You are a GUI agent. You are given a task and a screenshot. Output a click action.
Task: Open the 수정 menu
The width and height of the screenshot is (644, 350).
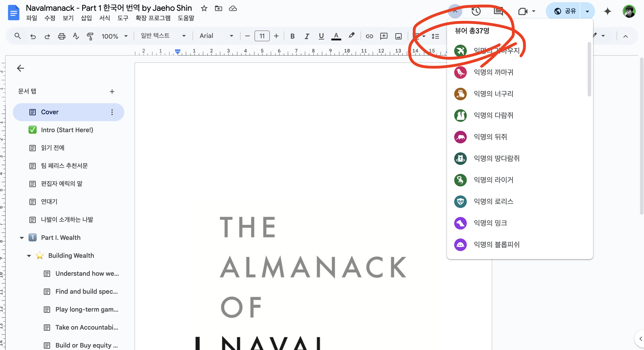[50, 18]
